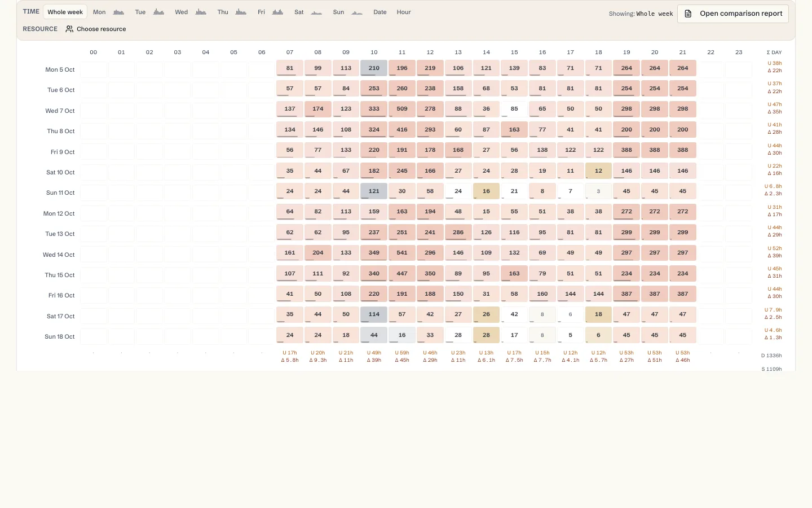
Task: Switch to the Thu time filter
Action: coord(223,12)
